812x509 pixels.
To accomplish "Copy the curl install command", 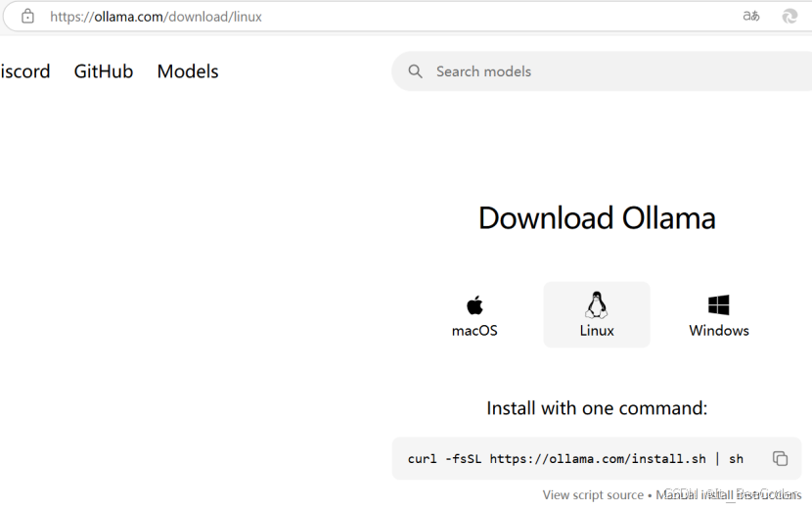I will (780, 458).
